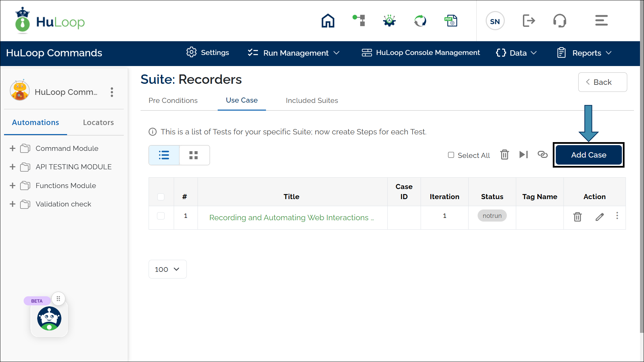
Task: Open the Run Management dropdown menu
Action: (294, 53)
